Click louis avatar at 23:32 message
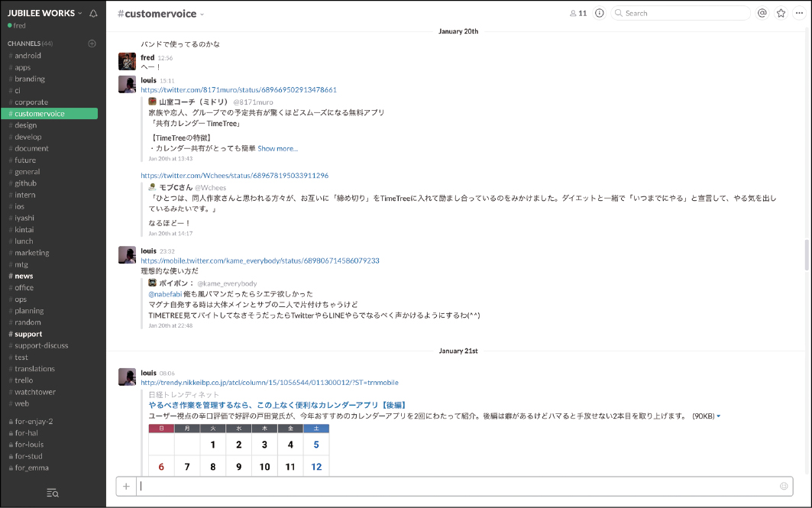Image resolution: width=812 pixels, height=508 pixels. pyautogui.click(x=127, y=255)
